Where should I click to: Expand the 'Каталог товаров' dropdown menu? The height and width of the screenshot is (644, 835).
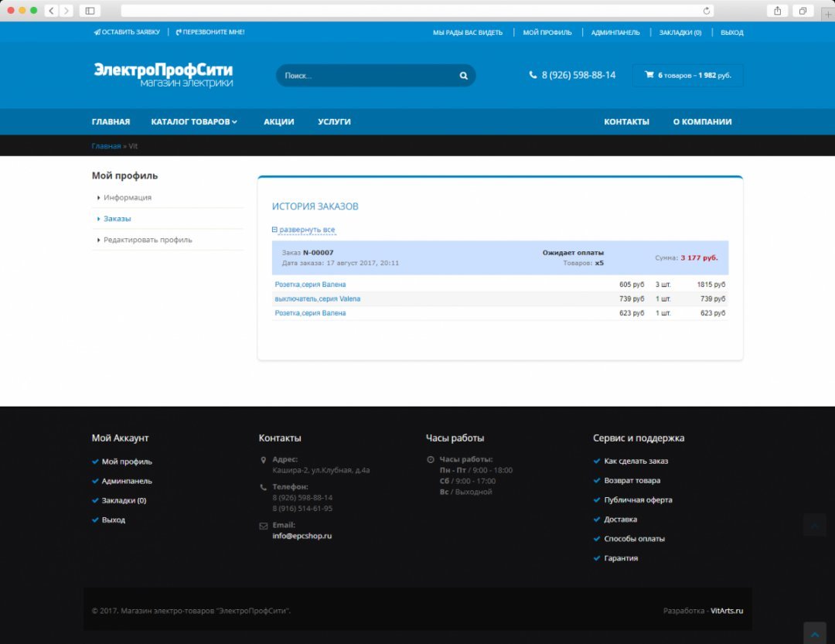pos(194,121)
